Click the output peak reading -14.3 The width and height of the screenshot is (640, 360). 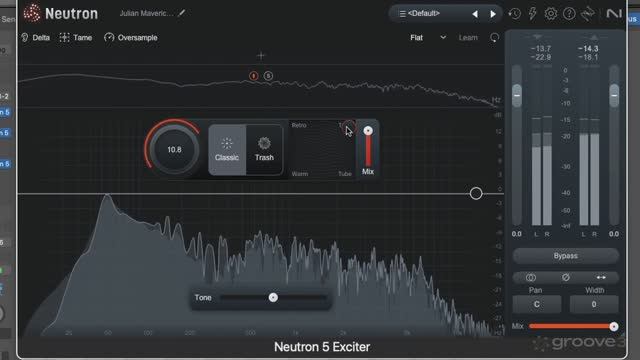pos(588,49)
